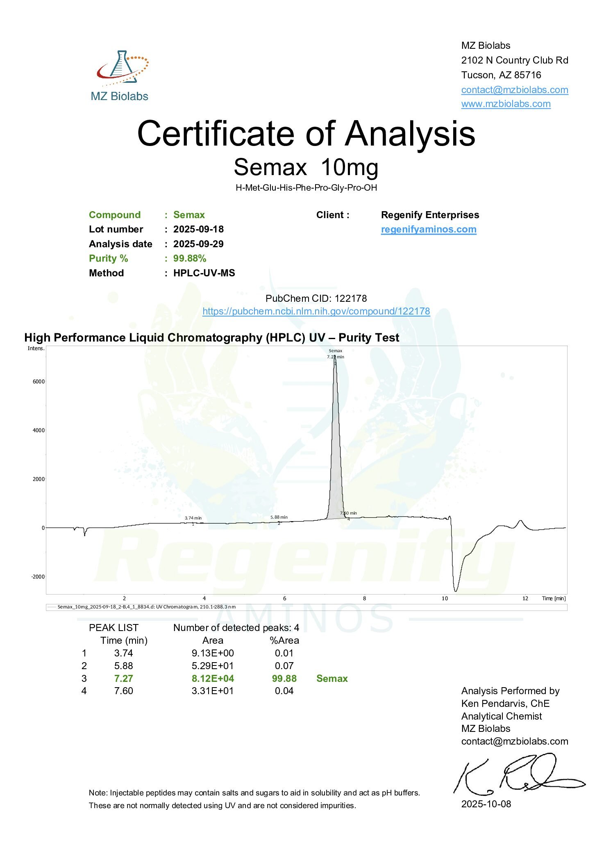Click the purity value 99.88%
This screenshot has width=613, height=868.
coord(190,258)
